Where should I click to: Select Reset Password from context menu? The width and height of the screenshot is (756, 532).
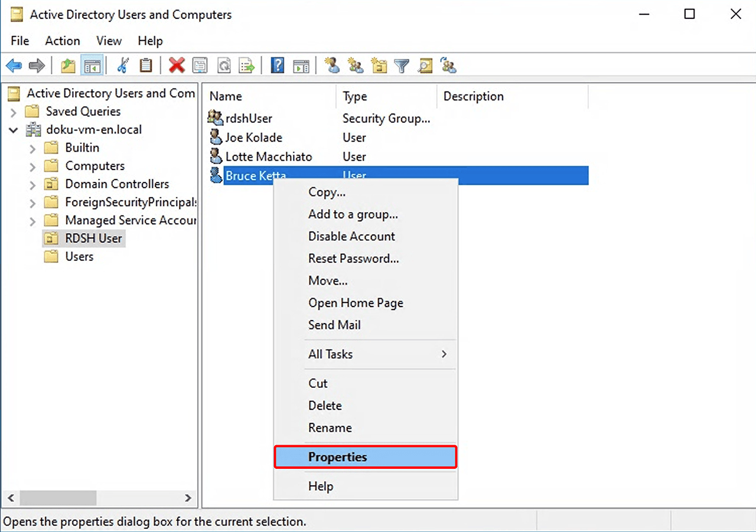click(353, 259)
